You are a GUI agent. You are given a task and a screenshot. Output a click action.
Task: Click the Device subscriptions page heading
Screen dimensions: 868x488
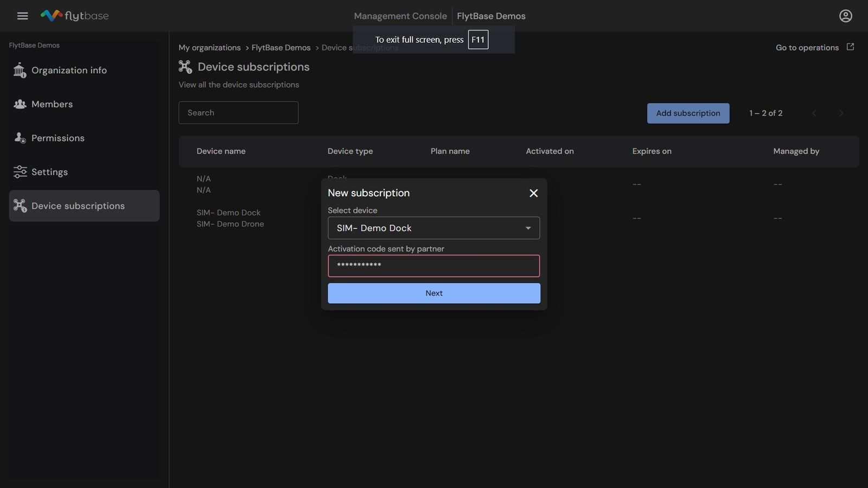(x=253, y=67)
